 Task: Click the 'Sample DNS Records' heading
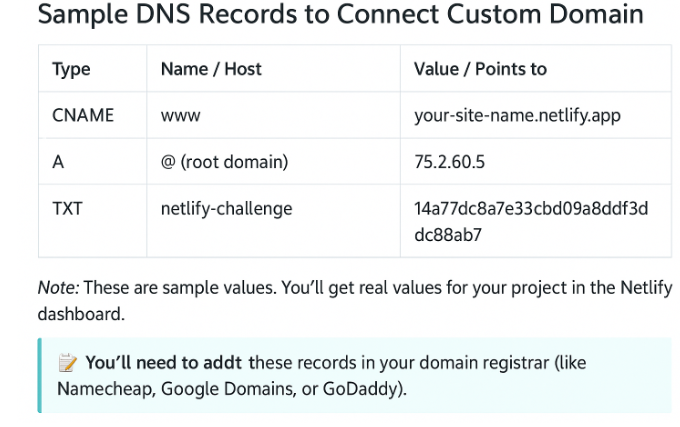[340, 14]
